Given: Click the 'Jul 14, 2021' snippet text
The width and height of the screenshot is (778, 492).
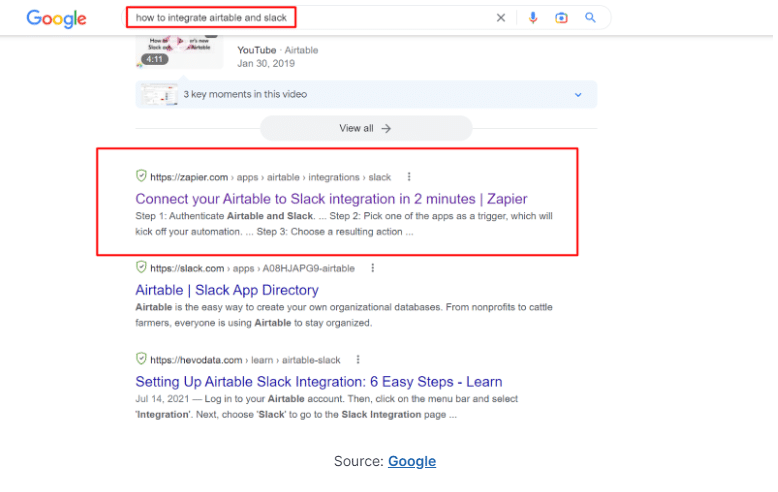Looking at the screenshot, I should coord(162,399).
